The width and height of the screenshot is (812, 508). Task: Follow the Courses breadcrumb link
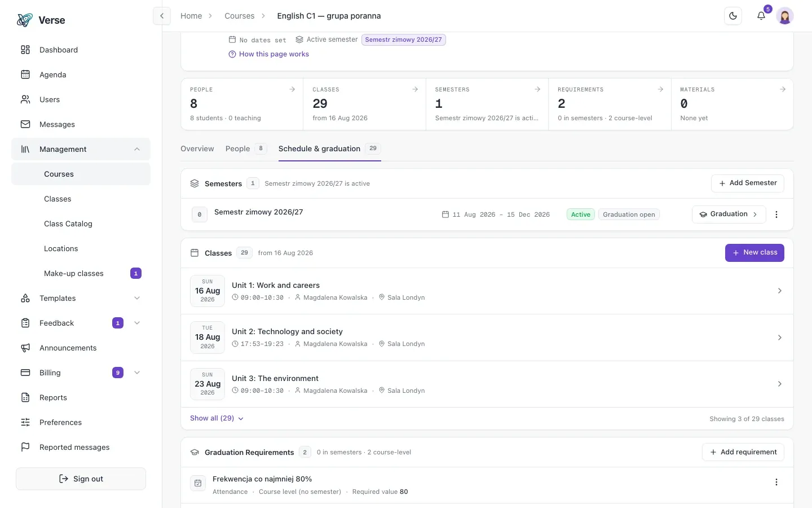[240, 16]
